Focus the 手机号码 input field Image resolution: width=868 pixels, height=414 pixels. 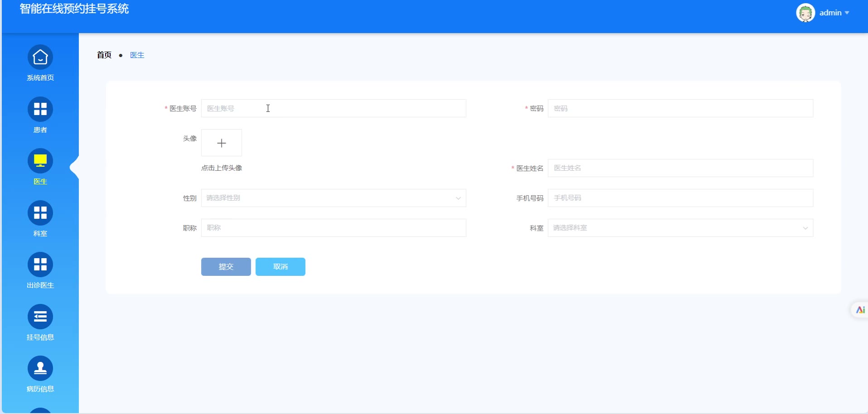pos(680,198)
